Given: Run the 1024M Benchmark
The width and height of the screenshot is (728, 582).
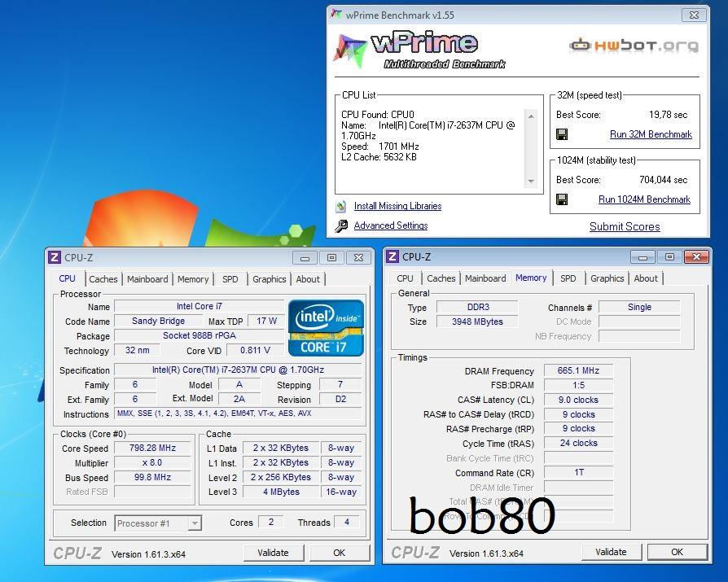Looking at the screenshot, I should [x=644, y=199].
